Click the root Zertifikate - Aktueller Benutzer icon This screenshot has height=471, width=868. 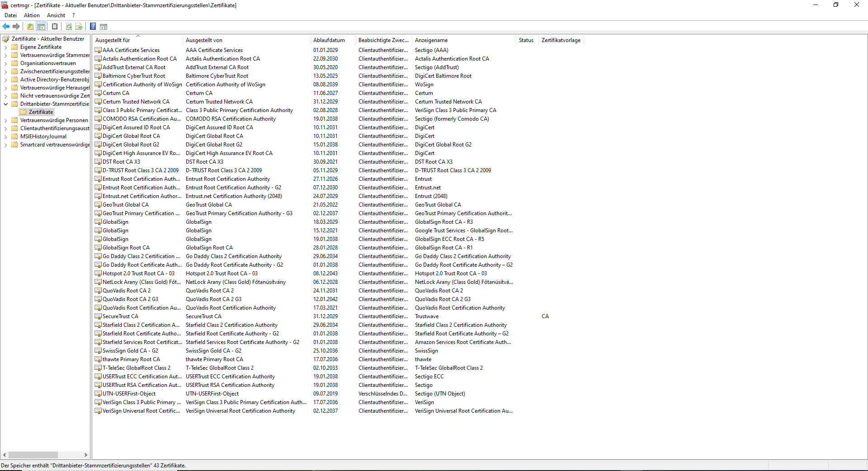tap(6, 39)
